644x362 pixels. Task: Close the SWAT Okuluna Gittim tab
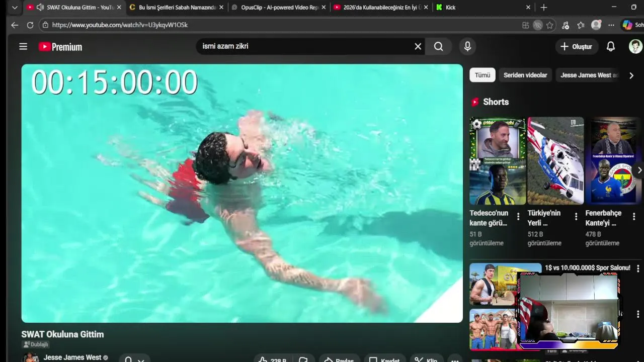click(119, 8)
